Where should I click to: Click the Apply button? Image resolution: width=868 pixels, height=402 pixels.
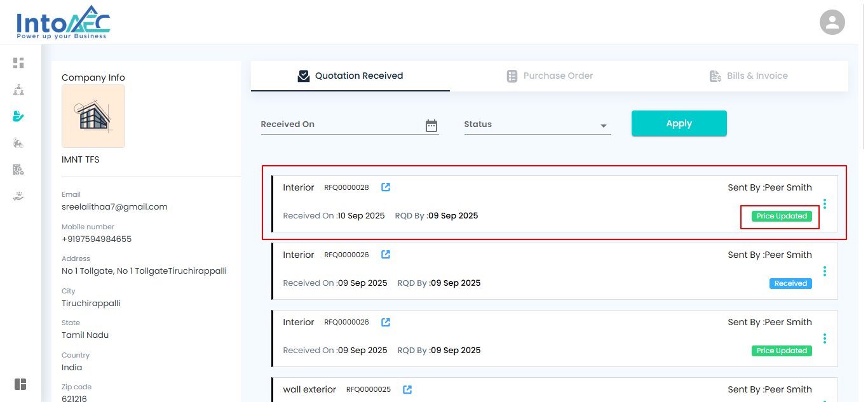pos(679,123)
